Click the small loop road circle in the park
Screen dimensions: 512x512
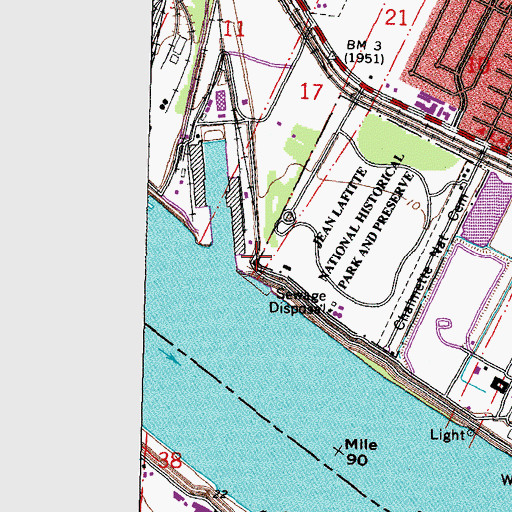click(288, 217)
